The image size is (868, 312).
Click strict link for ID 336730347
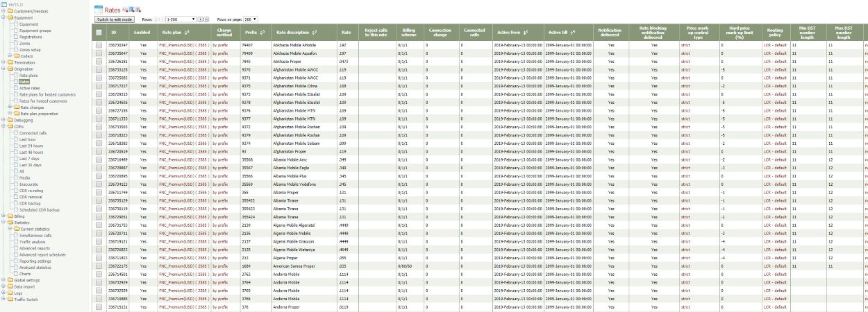tap(685, 44)
